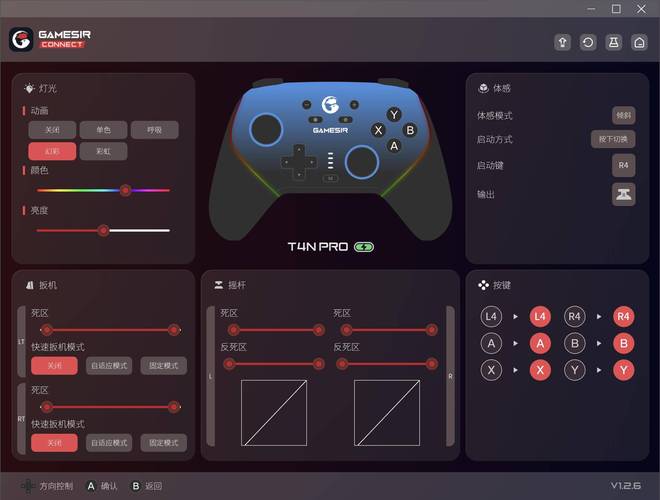Set LT quick trigger to 自适应模式
This screenshot has height=500, width=660.
(109, 365)
